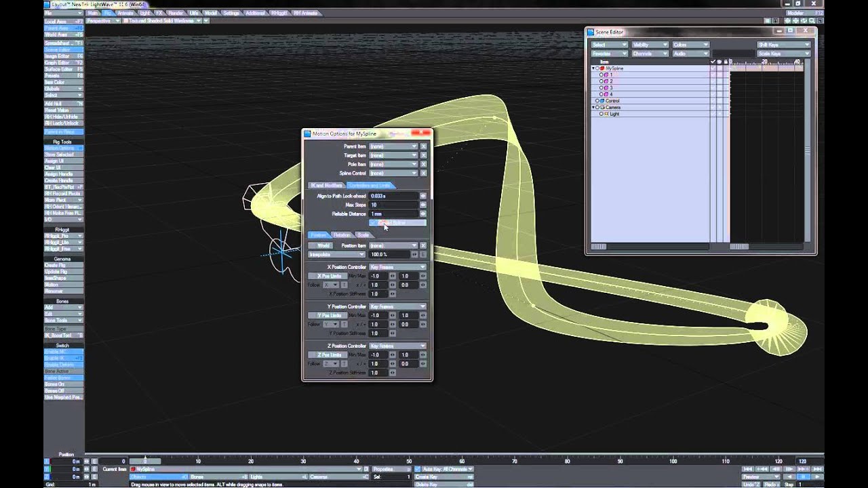Viewport: 868px width, 488px height.
Task: Open the X Position Controller dropdown
Action: click(x=397, y=267)
